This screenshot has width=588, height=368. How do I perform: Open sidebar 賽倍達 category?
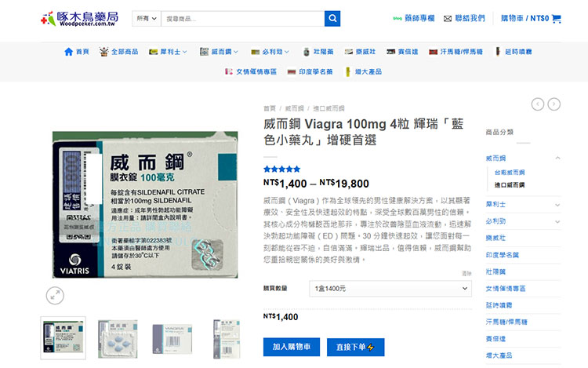click(495, 339)
